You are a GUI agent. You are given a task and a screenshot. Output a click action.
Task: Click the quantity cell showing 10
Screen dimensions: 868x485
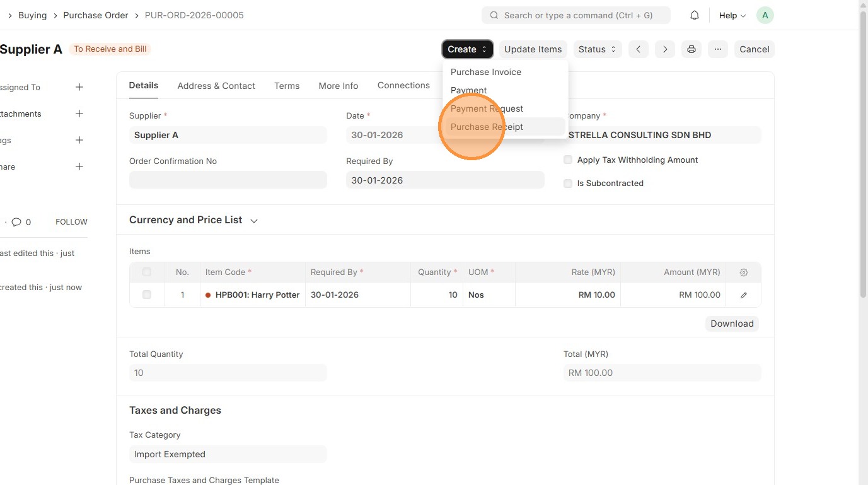[437, 295]
